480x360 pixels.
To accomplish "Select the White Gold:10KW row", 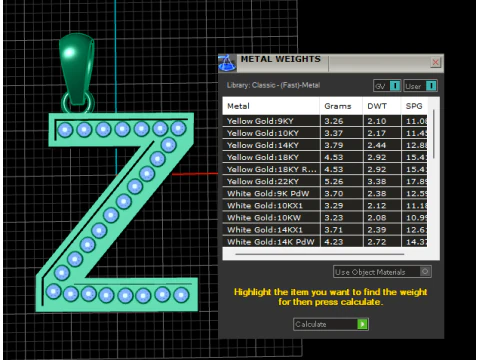I will (x=325, y=218).
